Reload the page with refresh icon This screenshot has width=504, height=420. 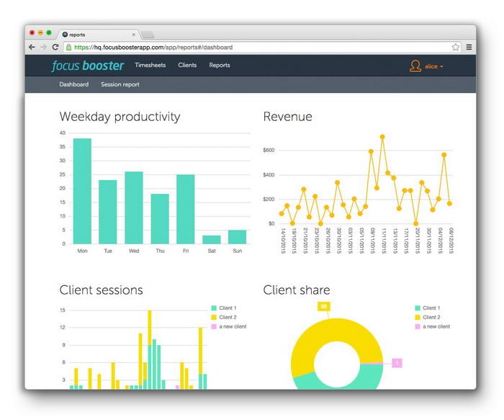coord(55,48)
